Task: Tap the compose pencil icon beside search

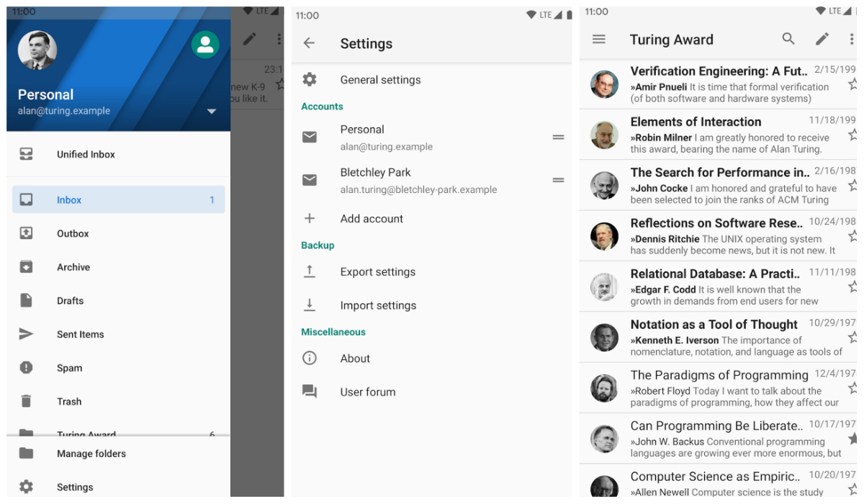Action: pyautogui.click(x=822, y=39)
